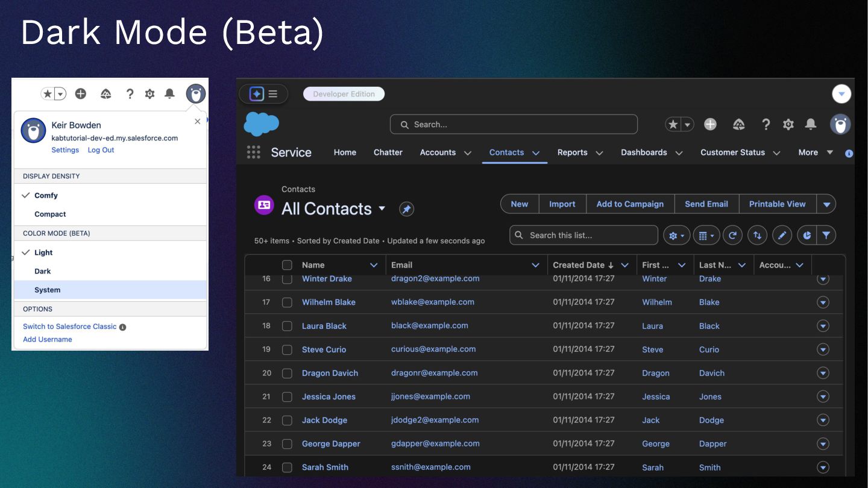Check the Jack Dodge row checkbox
Image resolution: width=868 pixels, height=488 pixels.
[x=287, y=420]
